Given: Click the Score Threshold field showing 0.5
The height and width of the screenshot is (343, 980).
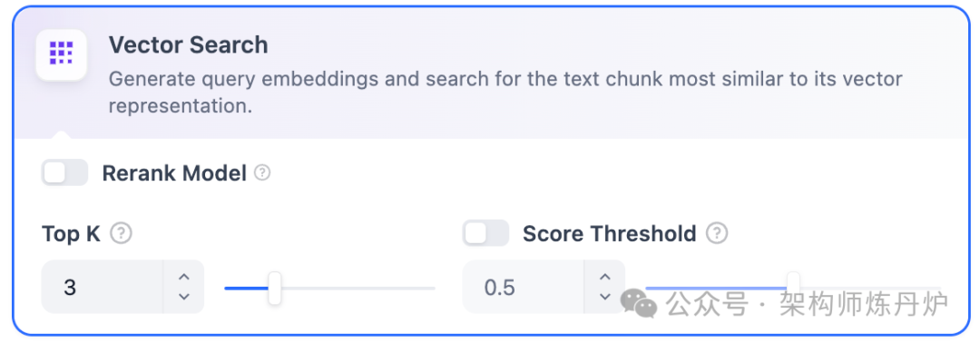Looking at the screenshot, I should click(x=524, y=287).
